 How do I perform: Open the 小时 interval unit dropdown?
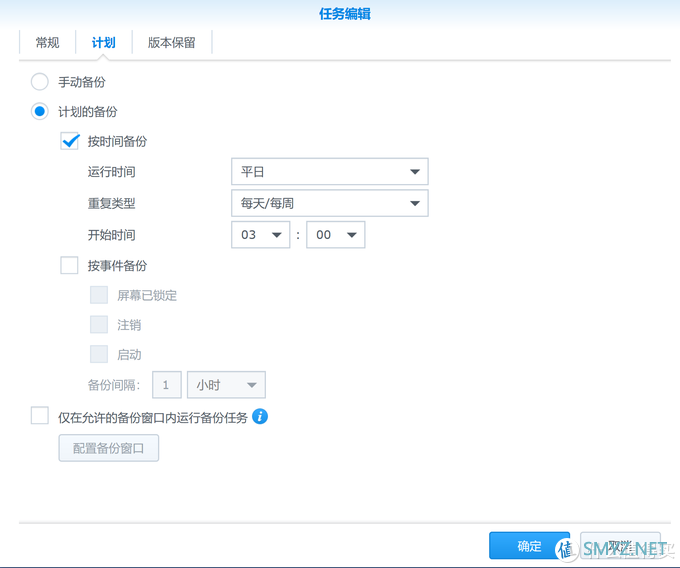click(x=226, y=385)
